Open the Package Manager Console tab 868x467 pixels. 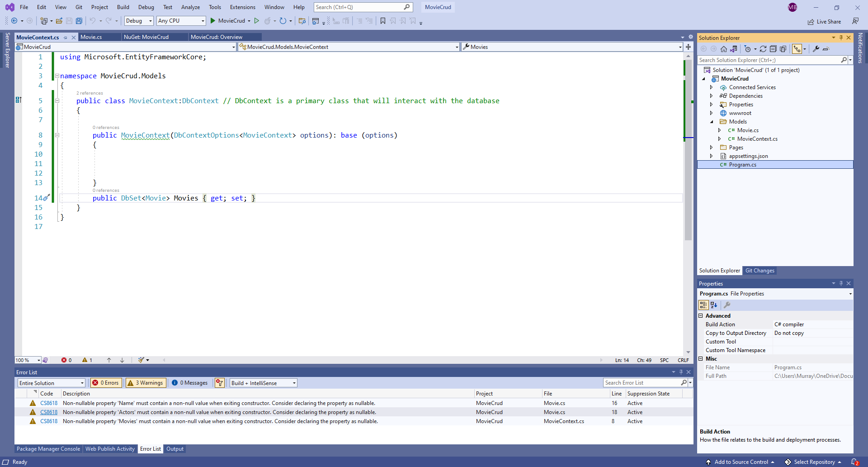pos(48,449)
